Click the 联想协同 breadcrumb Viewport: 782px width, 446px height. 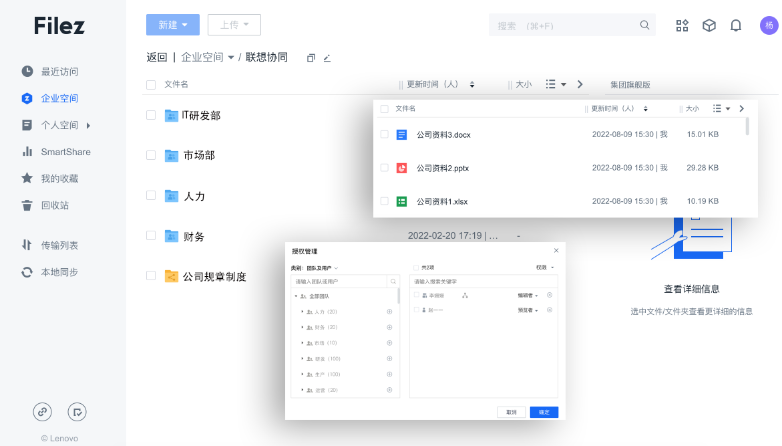[266, 57]
